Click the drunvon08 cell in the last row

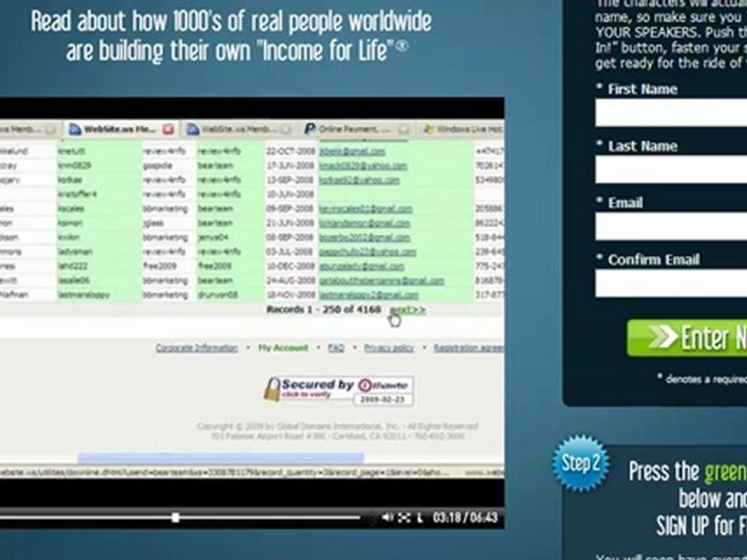coord(218,295)
